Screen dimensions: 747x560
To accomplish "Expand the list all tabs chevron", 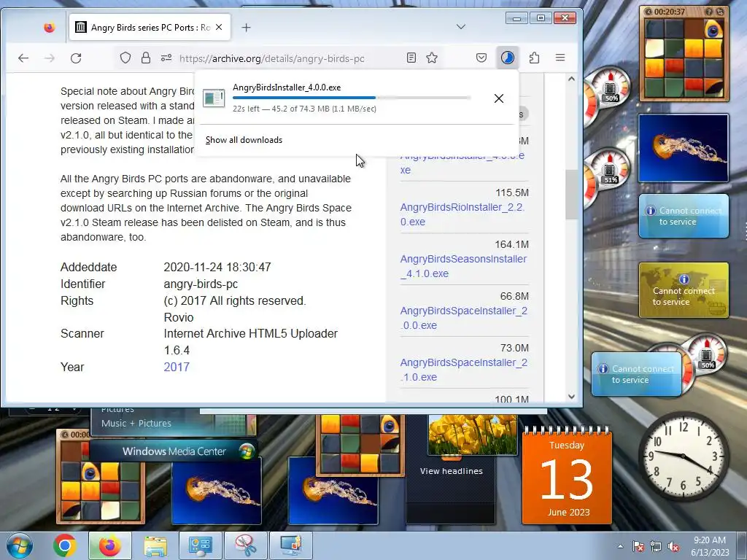I will click(x=461, y=27).
